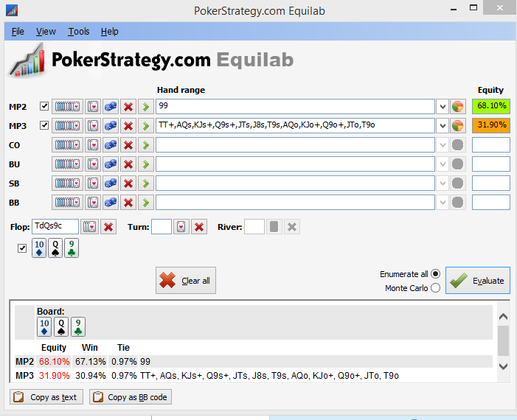Open MP2 range pie chart icon
Screen dimensions: 517x420
point(458,106)
